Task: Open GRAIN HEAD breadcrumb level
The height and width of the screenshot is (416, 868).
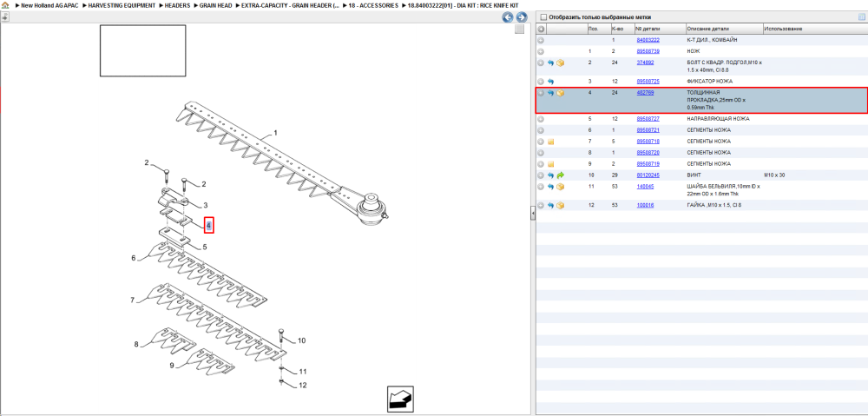Action: coord(215,5)
